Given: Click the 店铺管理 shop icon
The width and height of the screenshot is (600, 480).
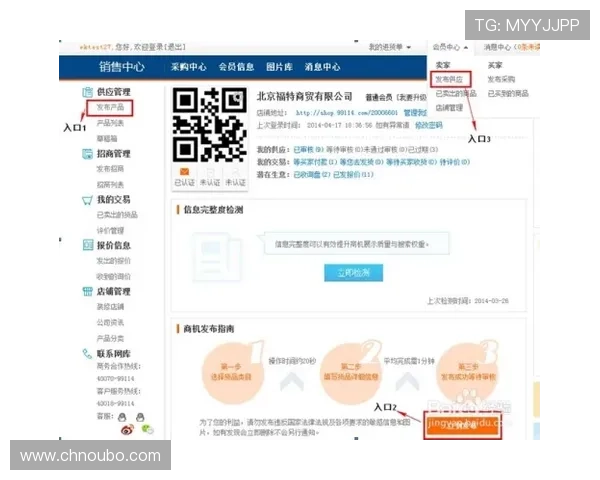Looking at the screenshot, I should [x=88, y=291].
